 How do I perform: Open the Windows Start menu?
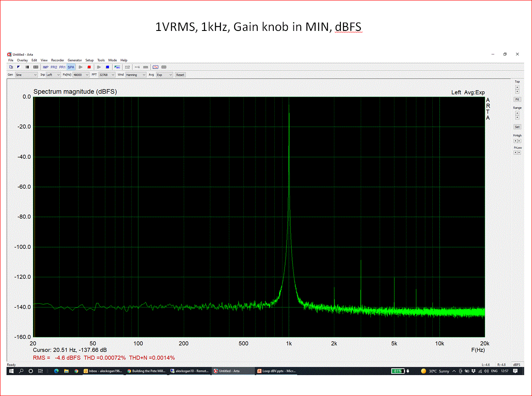pyautogui.click(x=11, y=371)
